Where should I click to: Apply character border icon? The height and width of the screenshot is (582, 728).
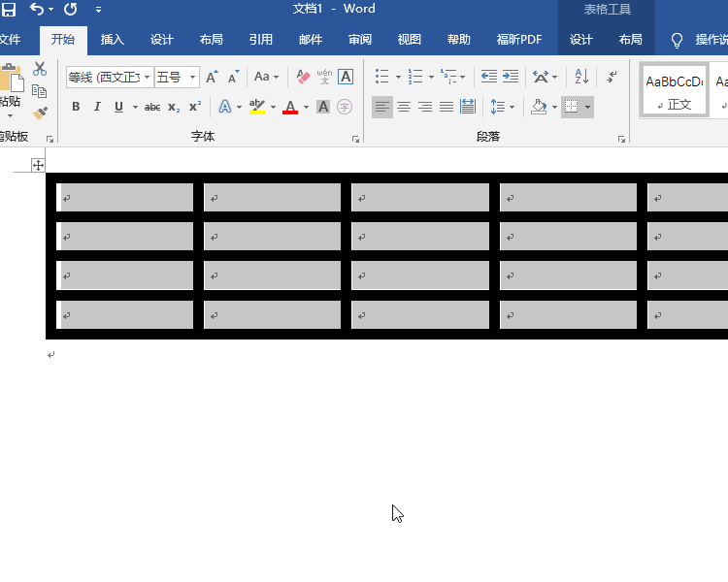tap(346, 77)
